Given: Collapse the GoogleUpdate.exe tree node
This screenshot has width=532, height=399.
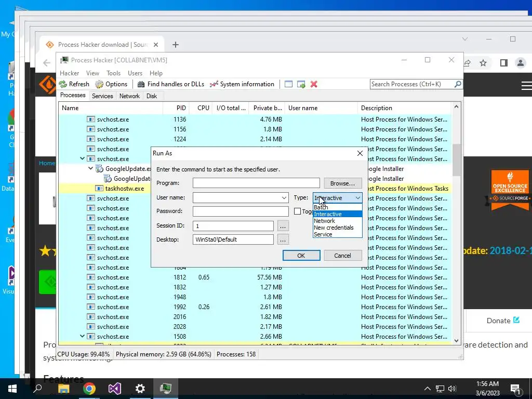Looking at the screenshot, I should coord(90,168).
